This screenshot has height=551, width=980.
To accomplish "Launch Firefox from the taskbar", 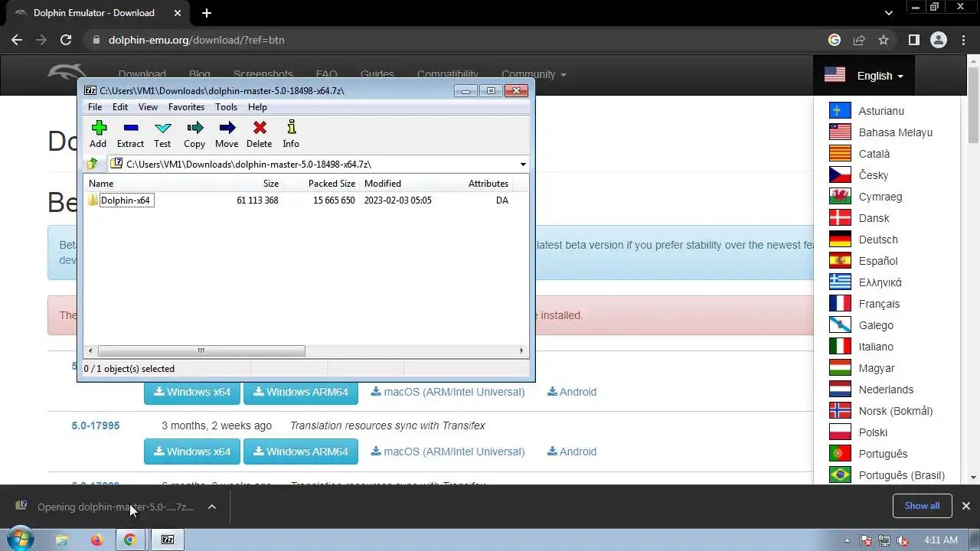I will click(x=96, y=540).
